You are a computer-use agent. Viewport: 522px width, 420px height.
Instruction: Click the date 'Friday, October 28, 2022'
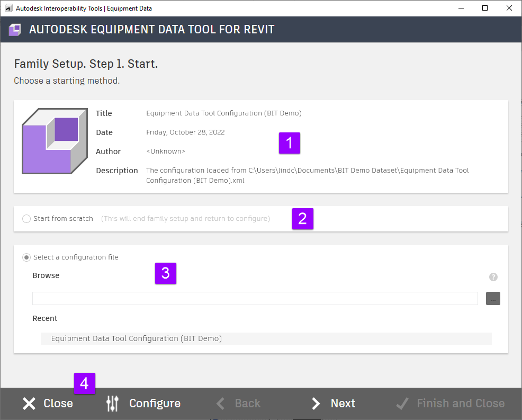(x=185, y=132)
